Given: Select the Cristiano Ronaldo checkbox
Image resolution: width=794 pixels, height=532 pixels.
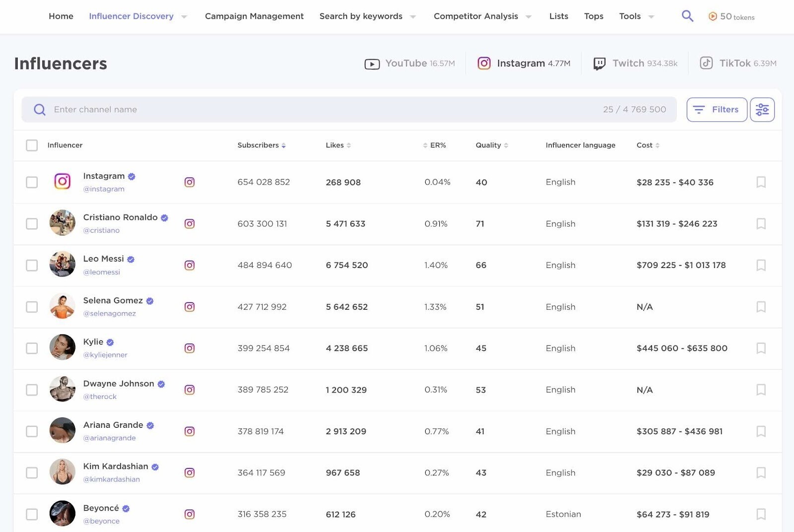Looking at the screenshot, I should 32,224.
